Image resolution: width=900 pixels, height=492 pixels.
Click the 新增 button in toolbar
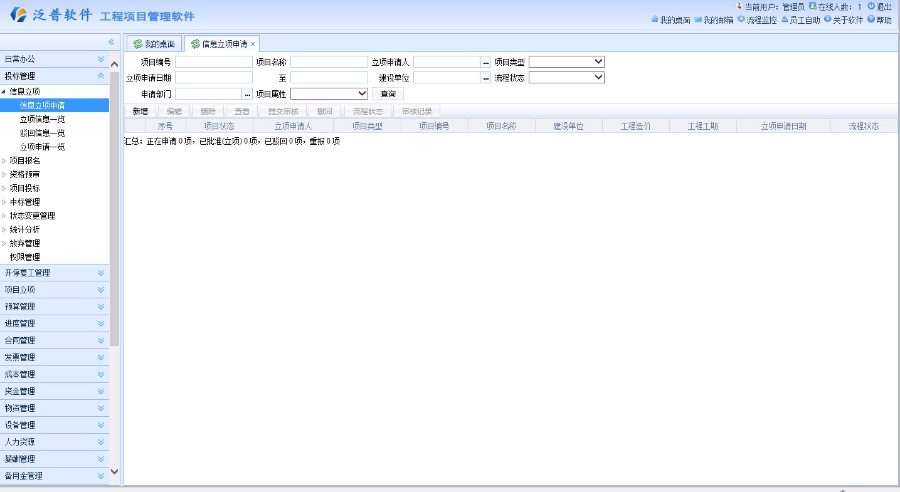click(140, 111)
